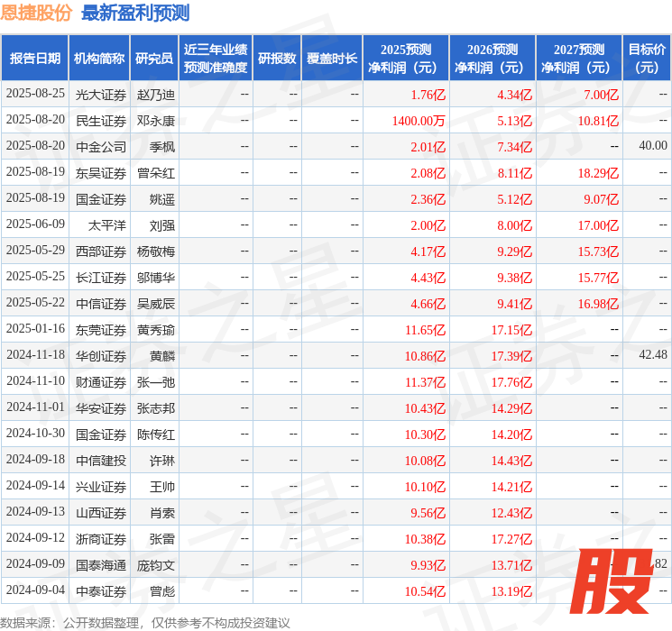Select the 研究员 column header
This screenshot has width=672, height=631.
point(154,59)
